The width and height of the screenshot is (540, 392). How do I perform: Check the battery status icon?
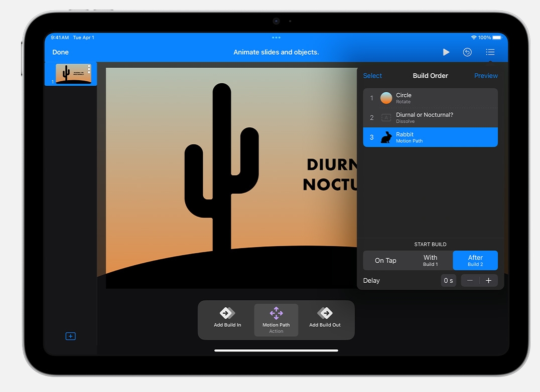coord(497,38)
